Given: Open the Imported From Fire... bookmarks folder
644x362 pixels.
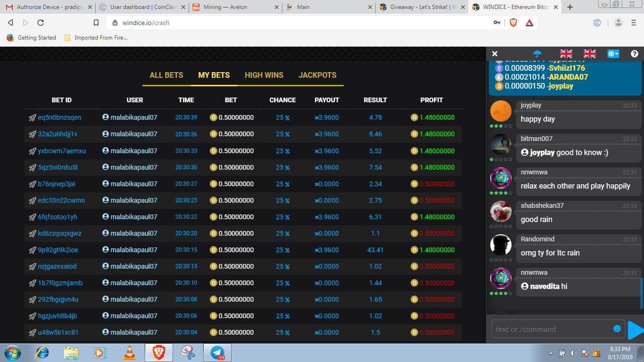Looking at the screenshot, I should 96,38.
